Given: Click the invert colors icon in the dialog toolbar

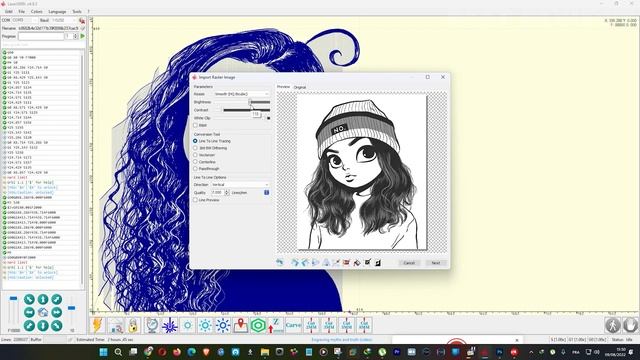Looking at the screenshot, I should [x=378, y=262].
